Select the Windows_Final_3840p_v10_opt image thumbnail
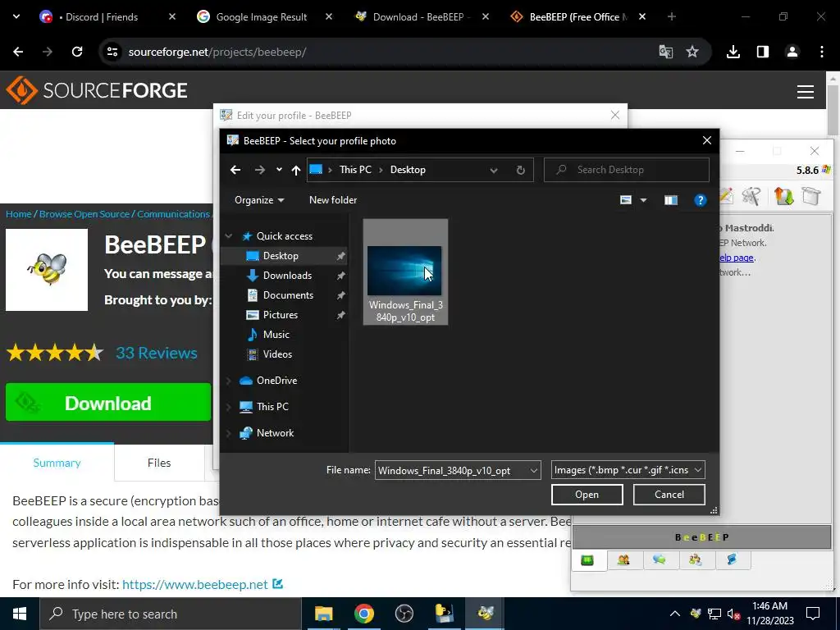Viewport: 840px width, 630px height. pyautogui.click(x=405, y=272)
